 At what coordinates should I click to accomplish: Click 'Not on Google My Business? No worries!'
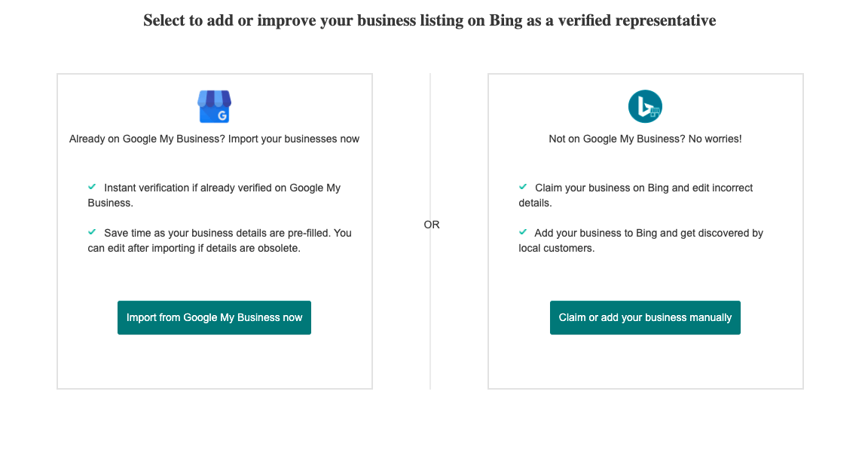point(645,139)
